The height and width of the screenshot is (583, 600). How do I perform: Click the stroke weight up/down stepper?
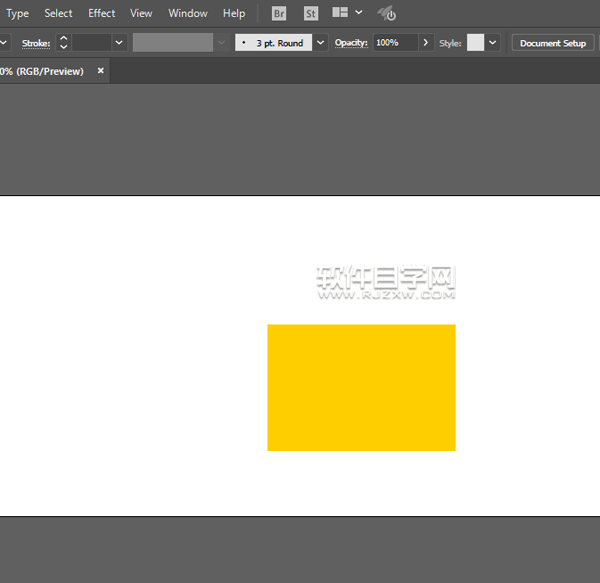[x=63, y=43]
